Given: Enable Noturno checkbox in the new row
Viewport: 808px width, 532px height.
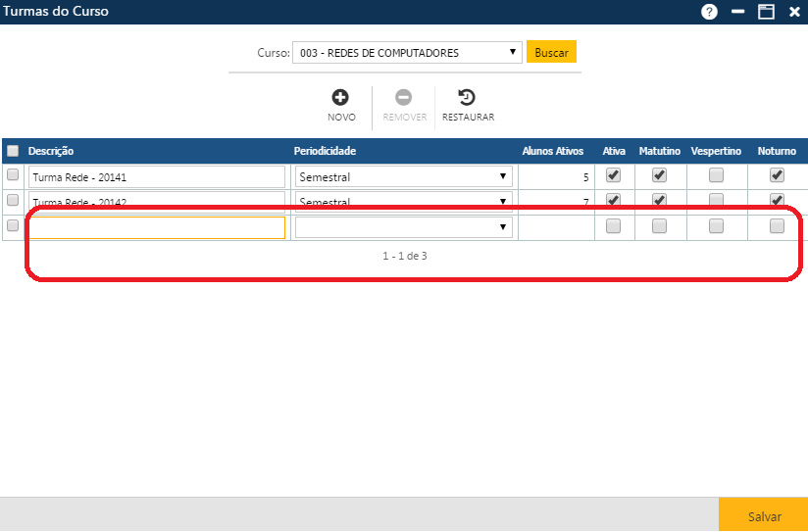Looking at the screenshot, I should point(777,226).
